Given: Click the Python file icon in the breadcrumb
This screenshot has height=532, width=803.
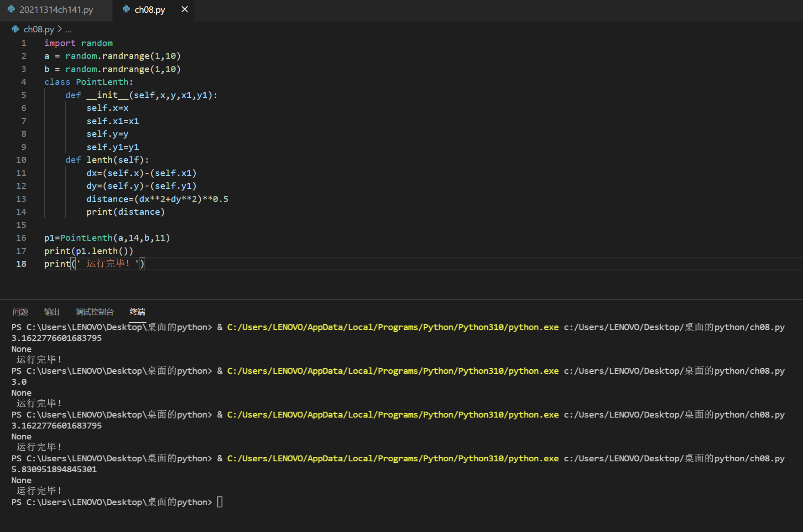Looking at the screenshot, I should (x=16, y=29).
